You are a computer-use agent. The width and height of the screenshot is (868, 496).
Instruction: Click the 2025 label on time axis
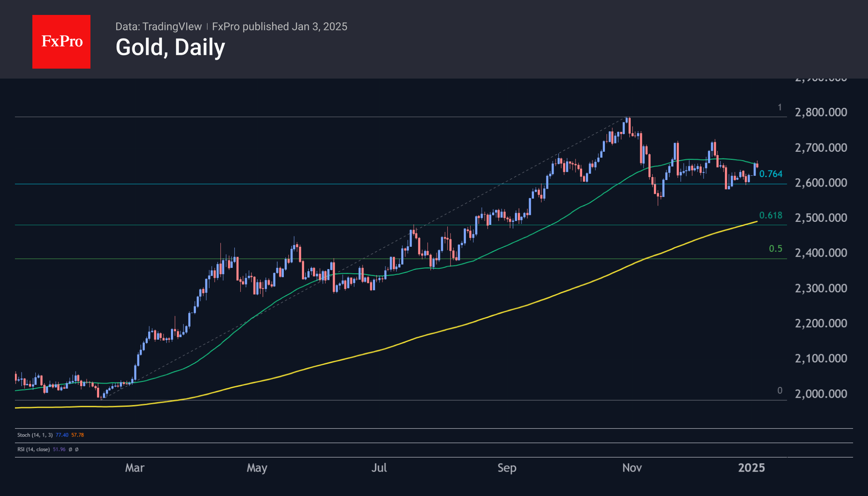tap(751, 468)
